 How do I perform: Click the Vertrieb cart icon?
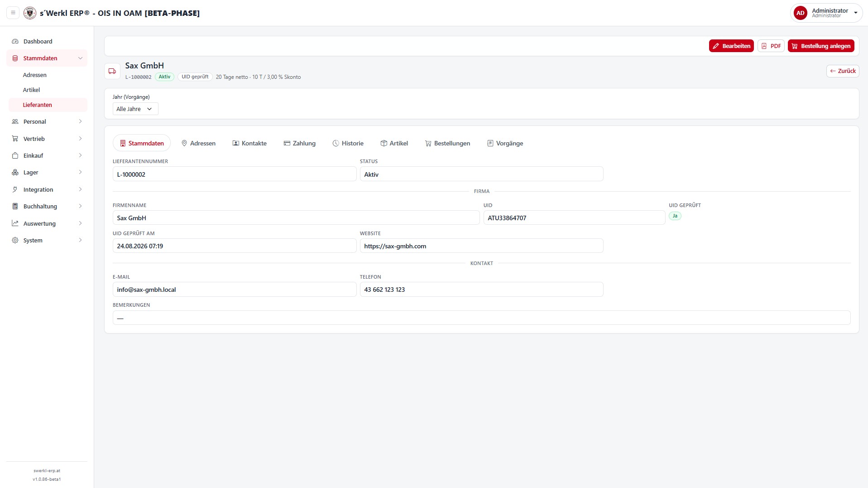[15, 139]
